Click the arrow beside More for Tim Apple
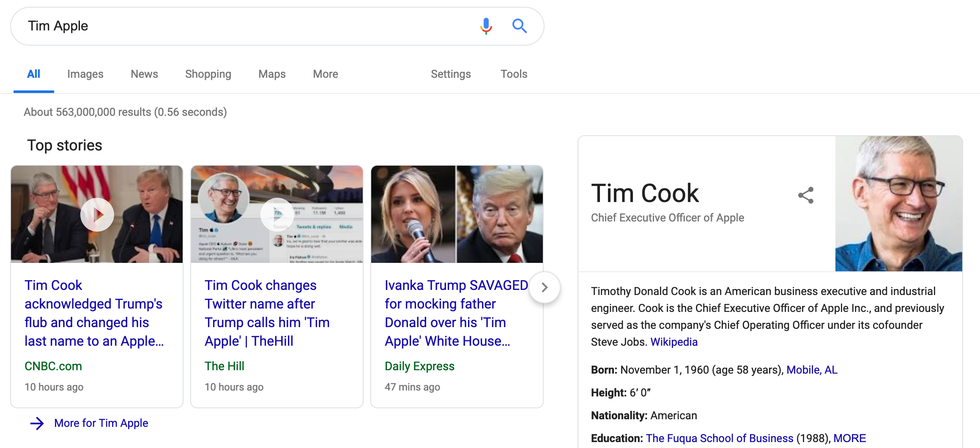The width and height of the screenshot is (980, 448). click(x=37, y=423)
